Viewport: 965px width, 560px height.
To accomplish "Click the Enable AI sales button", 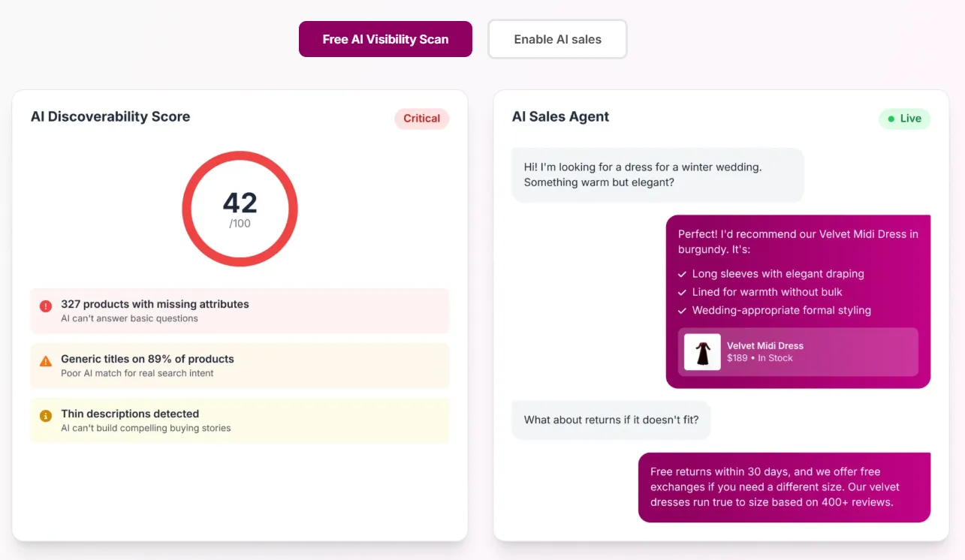I will pyautogui.click(x=557, y=39).
